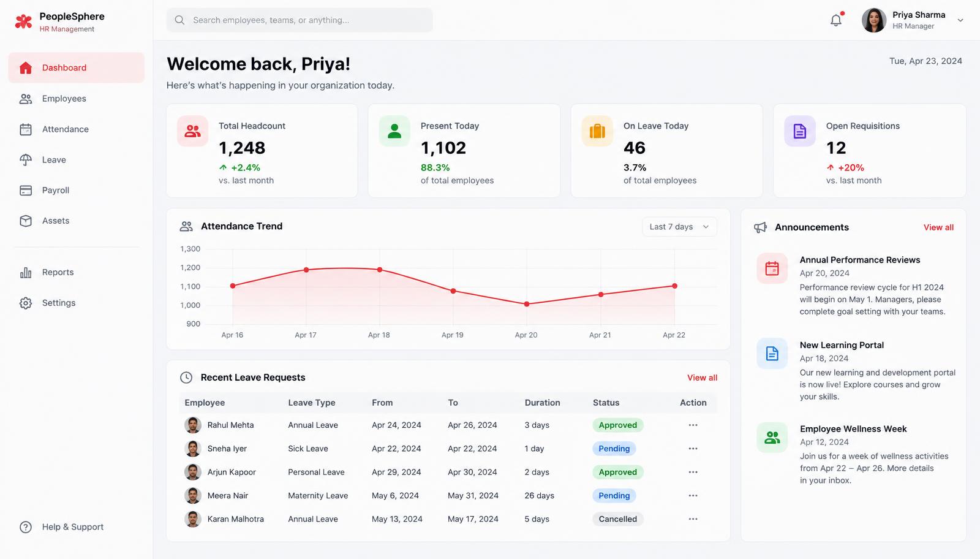Expand the Last 7 days dropdown

[x=679, y=227]
